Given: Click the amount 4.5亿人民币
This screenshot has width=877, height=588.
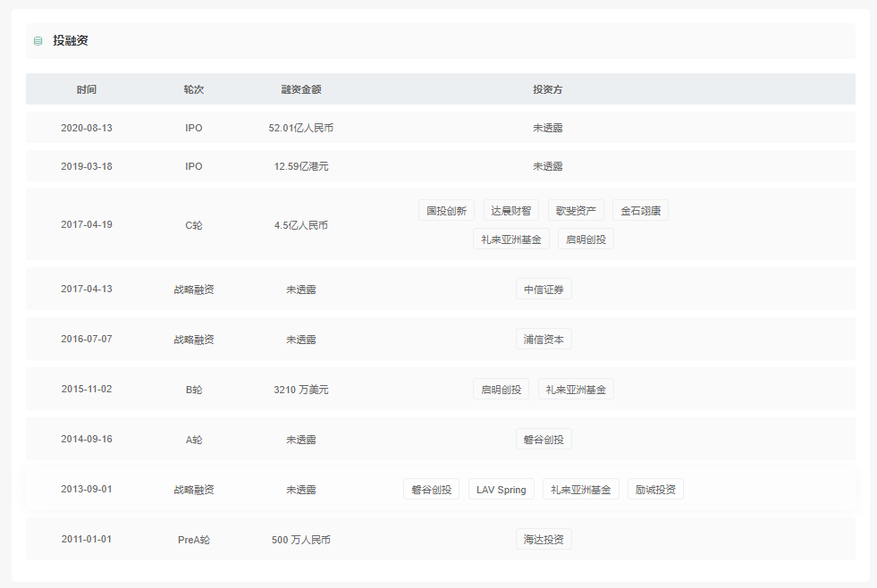Looking at the screenshot, I should (301, 225).
